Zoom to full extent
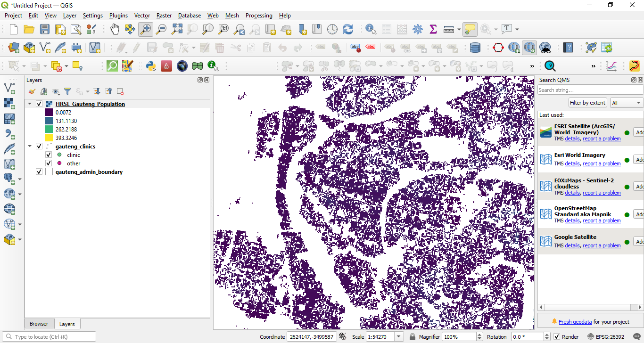The height and width of the screenshot is (343, 644). pyautogui.click(x=177, y=29)
